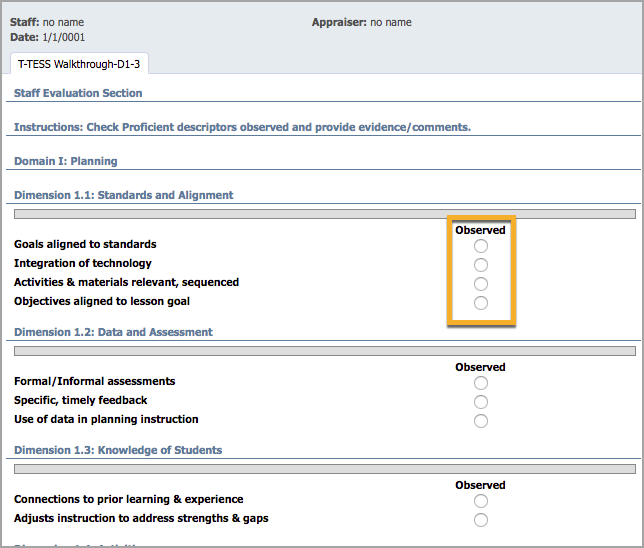The width and height of the screenshot is (644, 548).
Task: Click the Staff: no name text
Action: [47, 22]
